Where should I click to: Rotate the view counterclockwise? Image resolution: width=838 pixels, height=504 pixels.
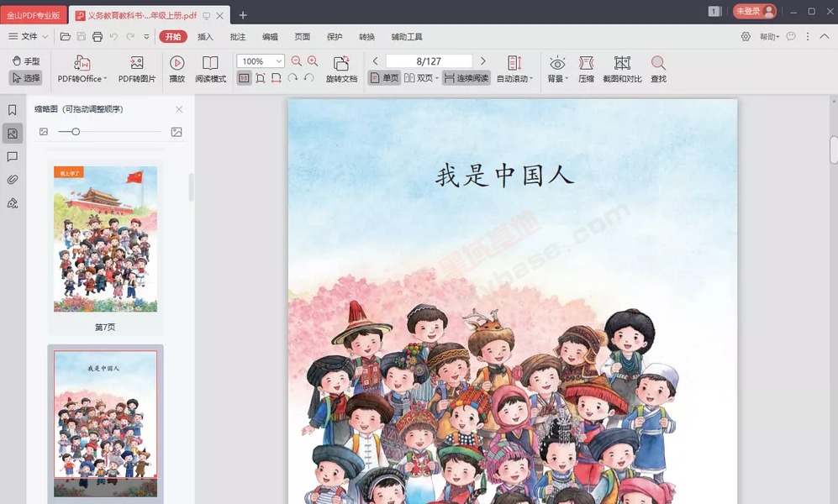pyautogui.click(x=309, y=78)
